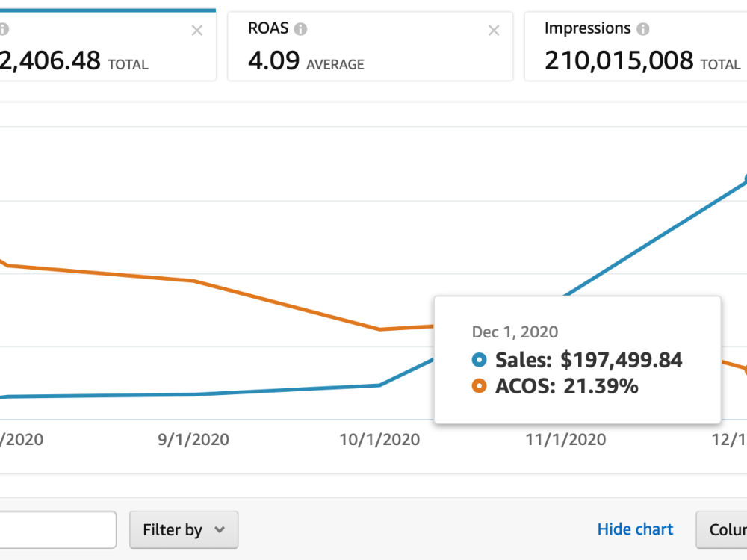Click the 9/1/2020 axis label
The height and width of the screenshot is (560, 747).
tap(193, 439)
